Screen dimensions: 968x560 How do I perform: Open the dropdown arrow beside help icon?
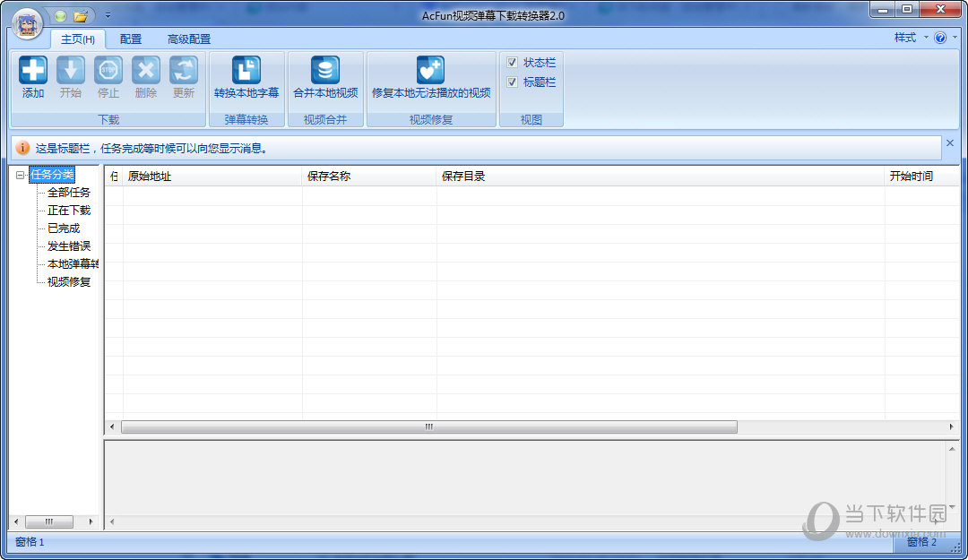click(955, 39)
